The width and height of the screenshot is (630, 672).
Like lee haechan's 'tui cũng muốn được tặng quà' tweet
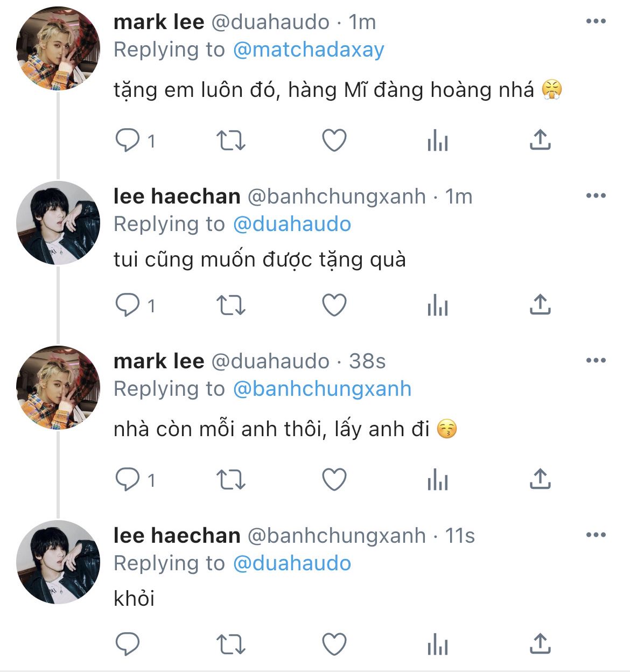pyautogui.click(x=334, y=305)
